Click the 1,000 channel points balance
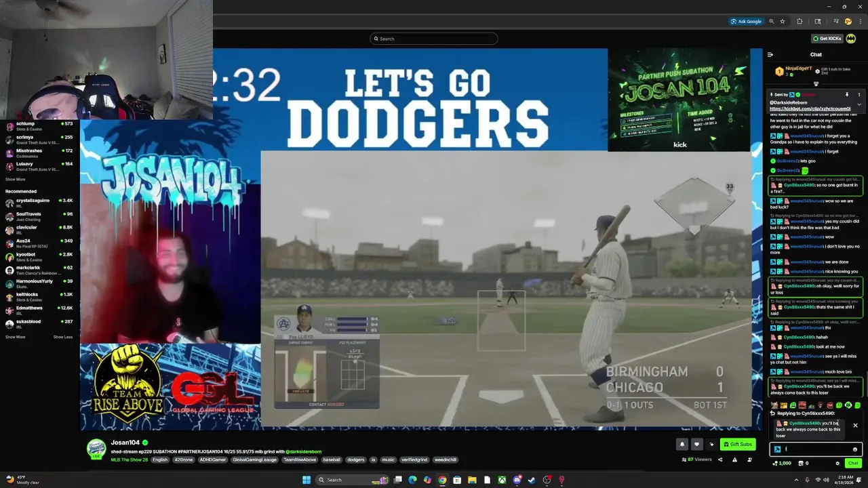The width and height of the screenshot is (868, 488). [x=782, y=464]
